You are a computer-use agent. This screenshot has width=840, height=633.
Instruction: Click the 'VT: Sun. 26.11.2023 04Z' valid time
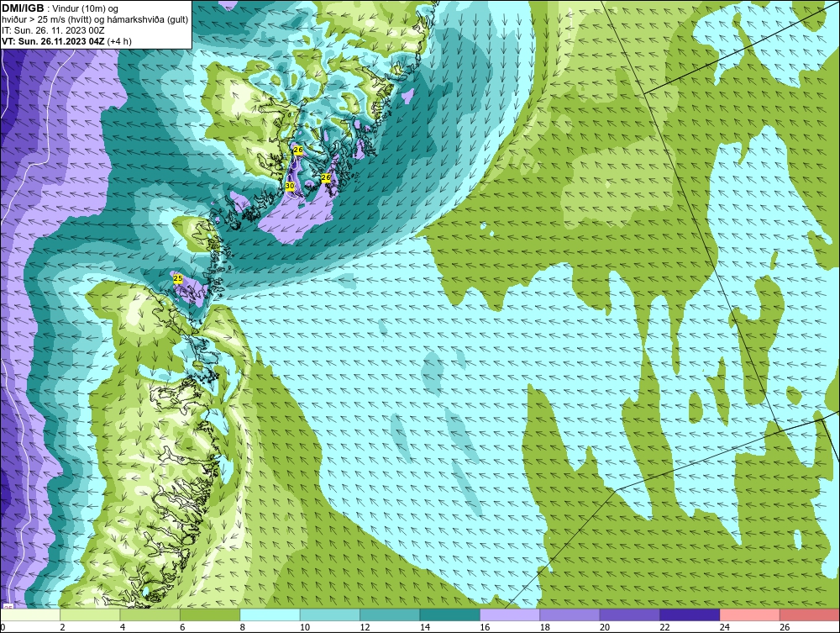(x=54, y=41)
